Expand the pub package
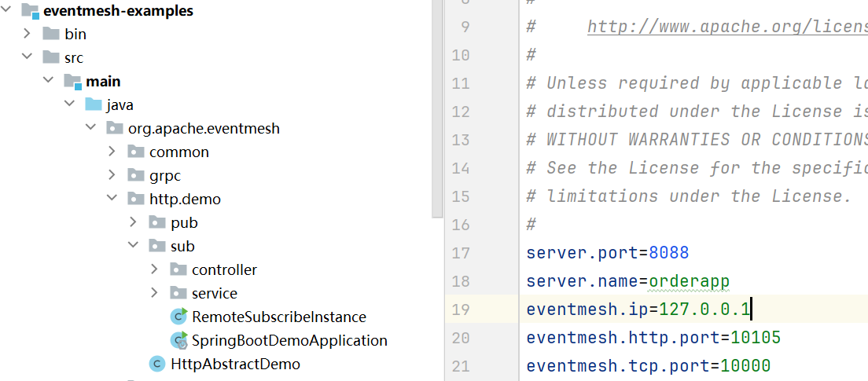The image size is (868, 381). (x=133, y=222)
